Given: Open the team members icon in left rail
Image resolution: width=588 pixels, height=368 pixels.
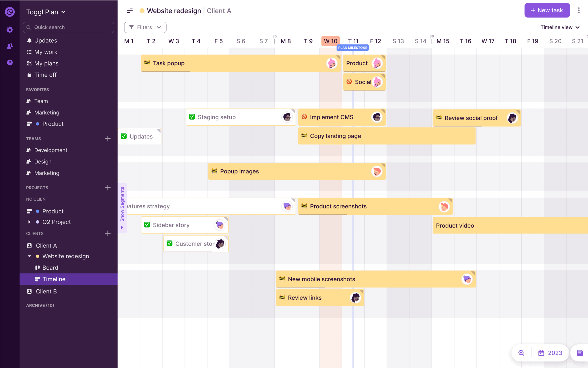Looking at the screenshot, I should 10,46.
